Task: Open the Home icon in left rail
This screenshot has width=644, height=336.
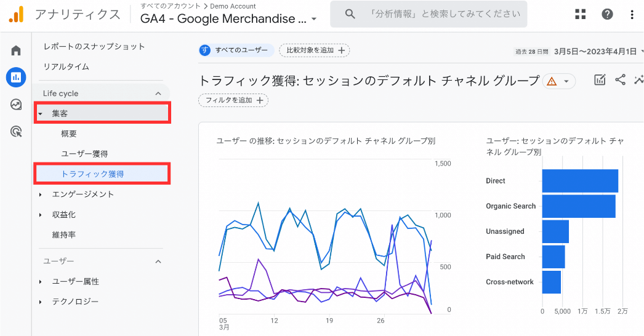Action: tap(16, 50)
